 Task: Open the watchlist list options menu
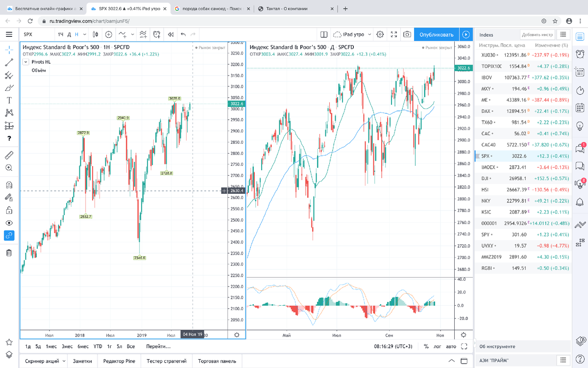(563, 34)
